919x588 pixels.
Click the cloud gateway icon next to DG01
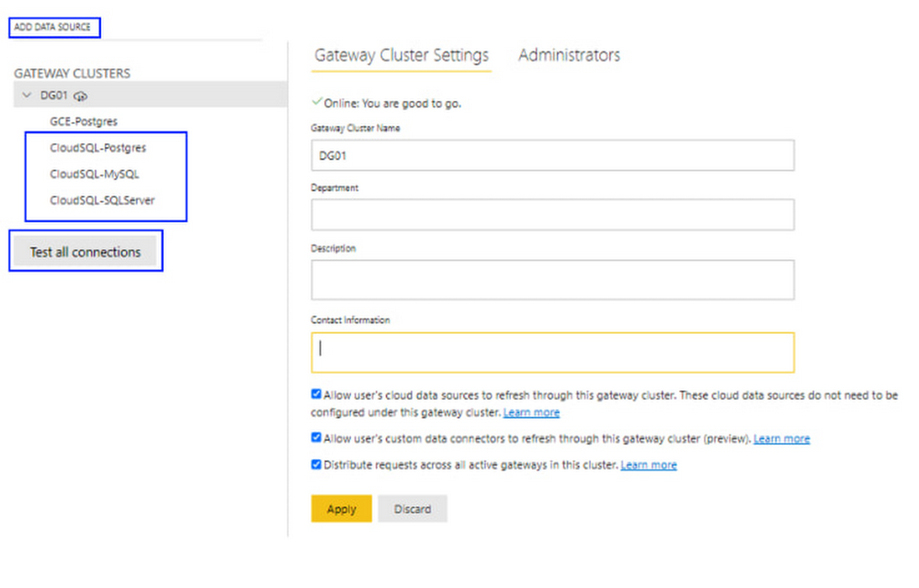point(81,96)
